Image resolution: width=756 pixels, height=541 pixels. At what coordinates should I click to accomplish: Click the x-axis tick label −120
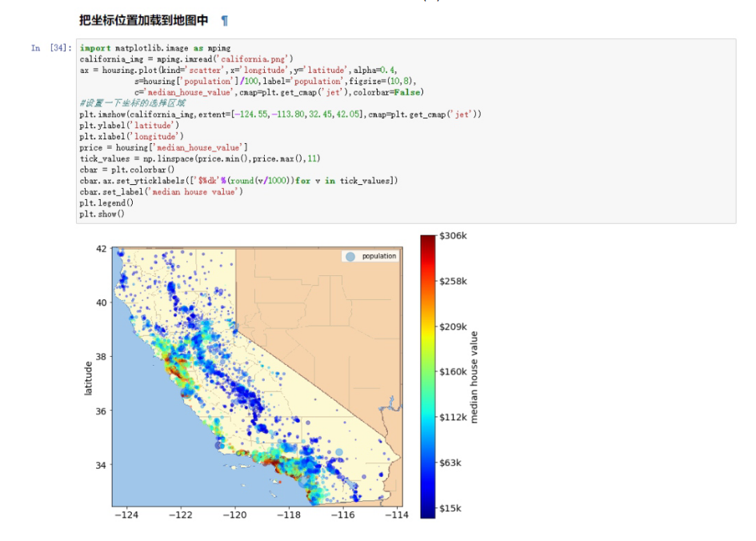point(235,515)
